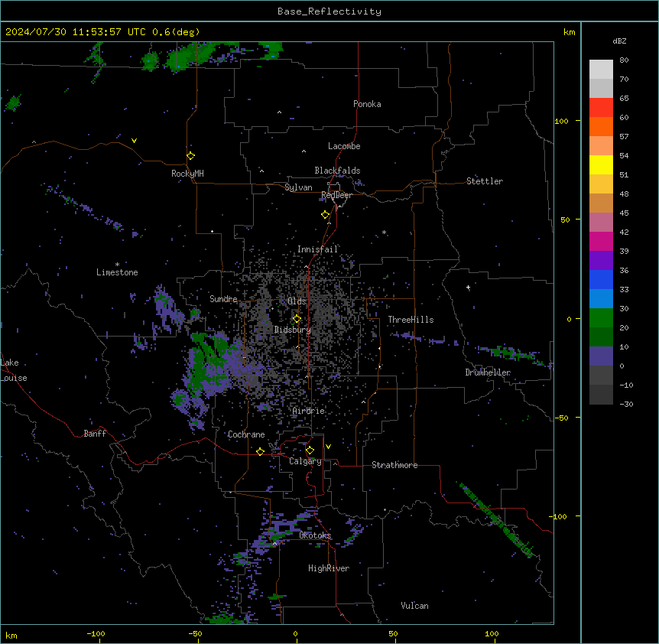Click the slate purple swatch above 0 dBZ
Image resolution: width=659 pixels, height=644 pixels.
(x=601, y=356)
